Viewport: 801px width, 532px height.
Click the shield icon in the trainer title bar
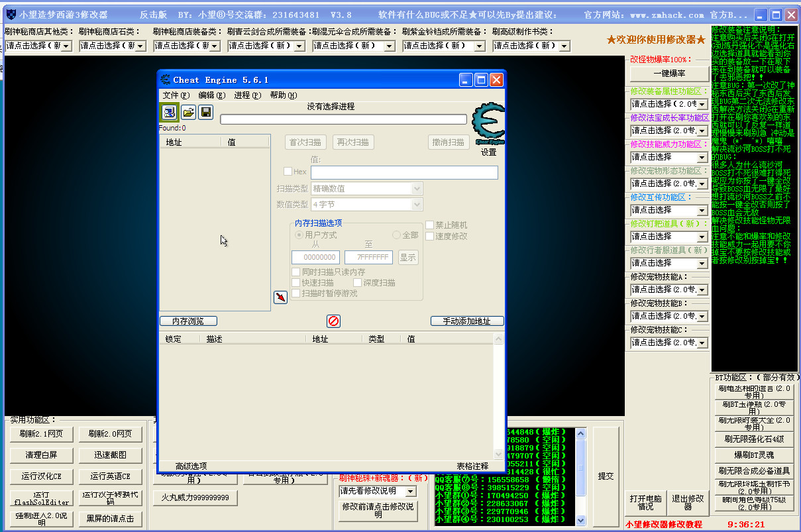click(x=11, y=15)
